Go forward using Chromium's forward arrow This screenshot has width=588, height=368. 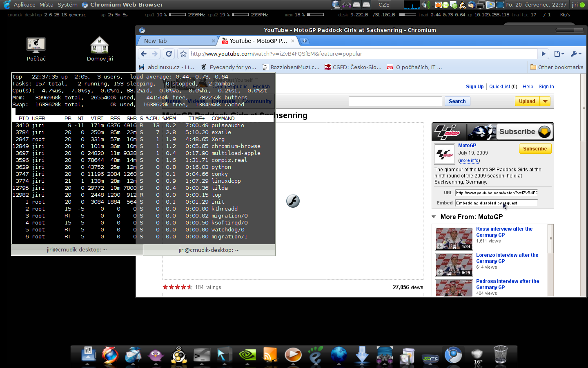155,54
